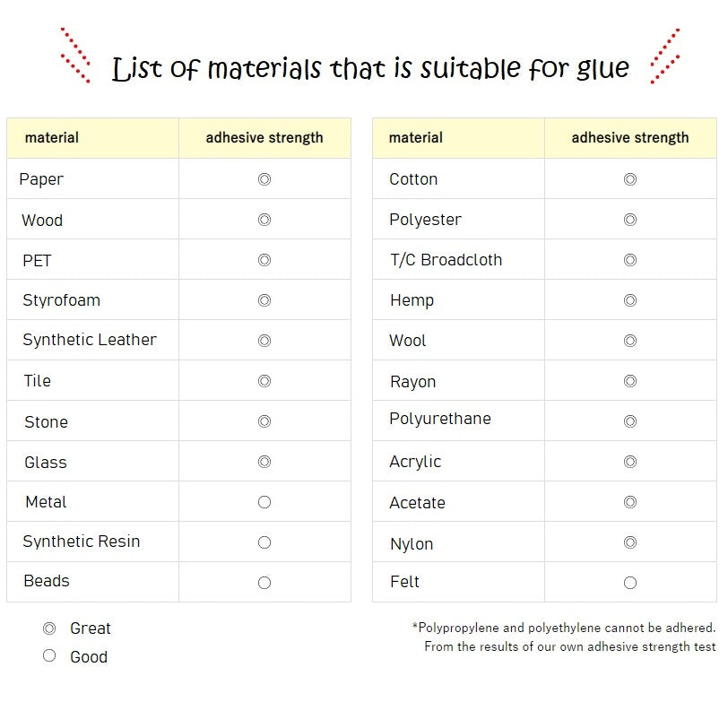
Task: Click the Good legend single-circle symbol
Action: click(x=49, y=655)
